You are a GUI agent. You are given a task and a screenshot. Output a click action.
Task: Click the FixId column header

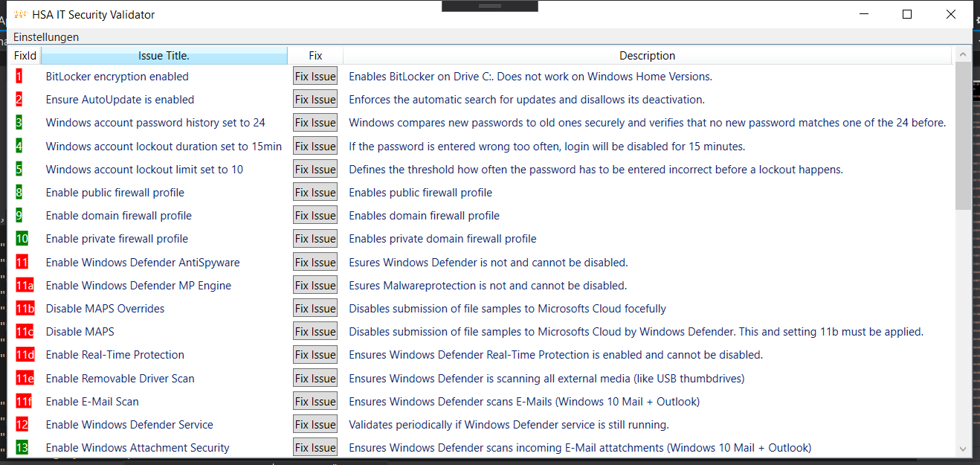(25, 55)
